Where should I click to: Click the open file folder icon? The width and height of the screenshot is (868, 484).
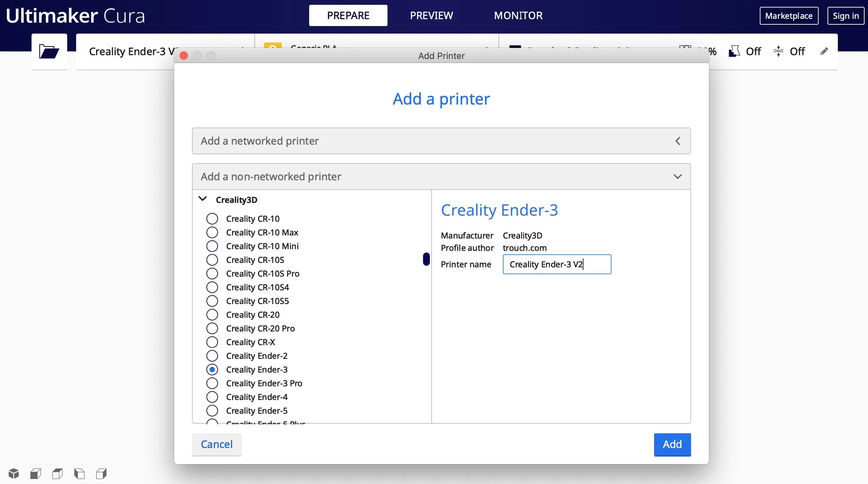(49, 51)
